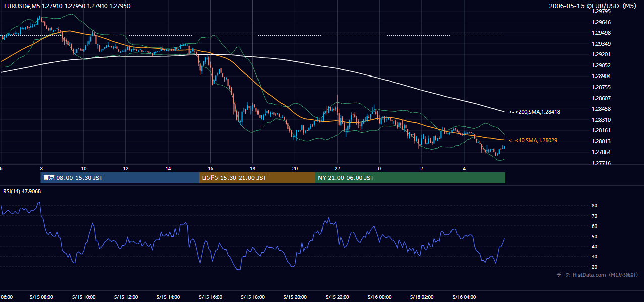The image size is (644, 302).
Task: Click price level 1.28310 on the axis
Action: (x=601, y=120)
